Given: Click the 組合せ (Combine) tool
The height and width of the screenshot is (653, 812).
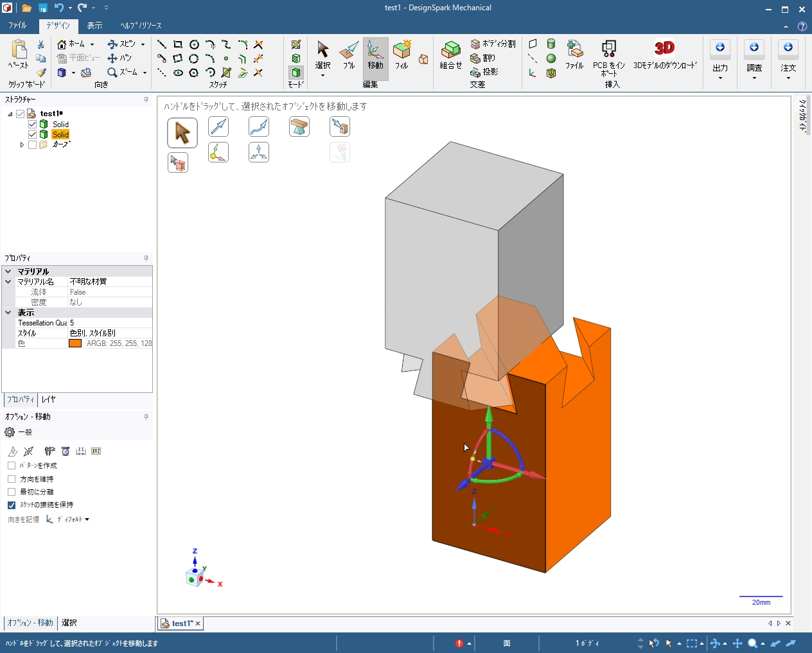Looking at the screenshot, I should click(x=451, y=55).
